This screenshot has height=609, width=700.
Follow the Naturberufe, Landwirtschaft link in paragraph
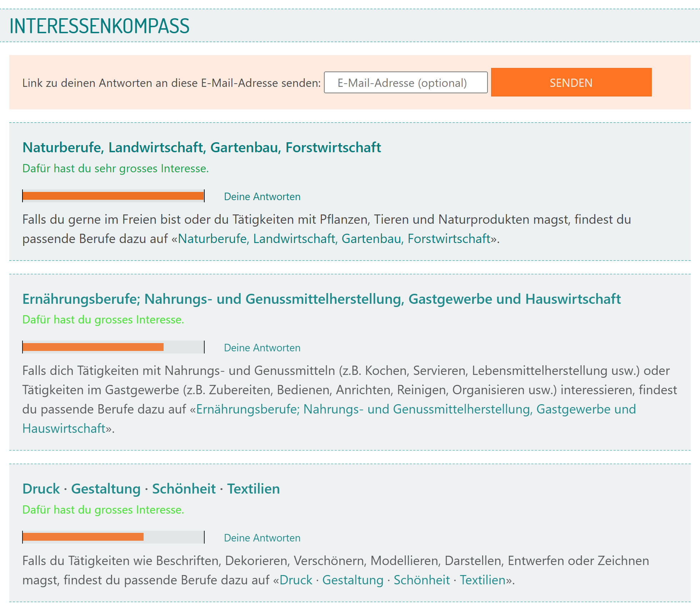click(x=334, y=239)
